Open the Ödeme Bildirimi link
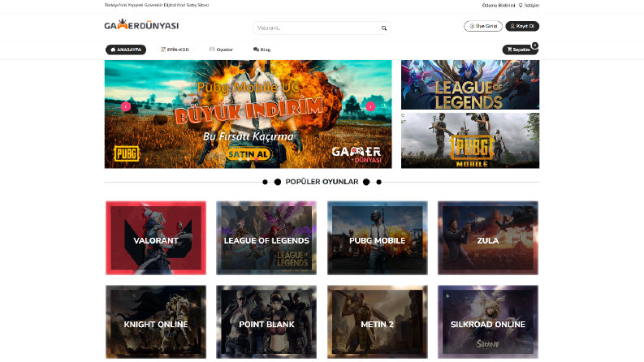Viewport: 644px width, 362px height. tap(498, 6)
